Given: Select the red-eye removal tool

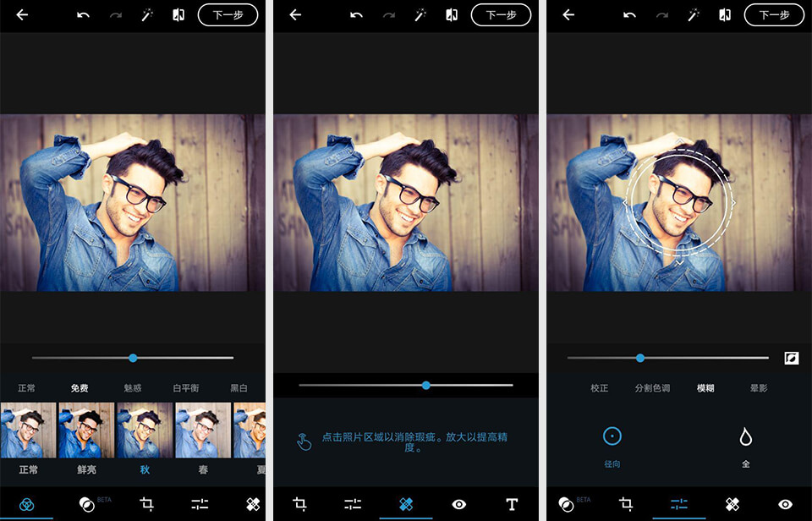Looking at the screenshot, I should coord(458,502).
